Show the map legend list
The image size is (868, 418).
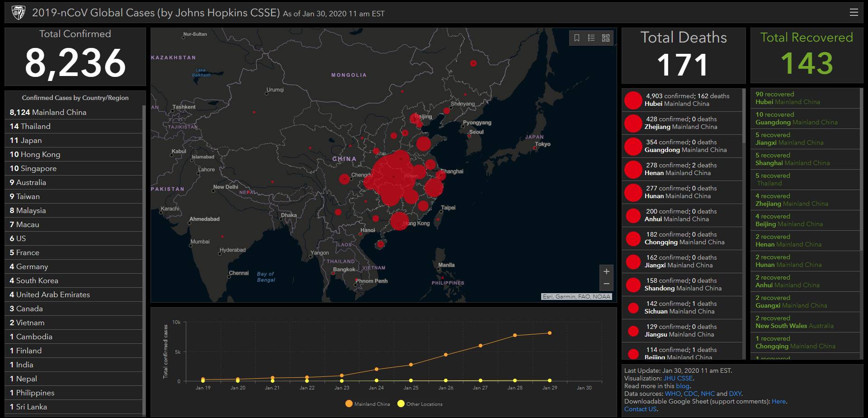591,38
